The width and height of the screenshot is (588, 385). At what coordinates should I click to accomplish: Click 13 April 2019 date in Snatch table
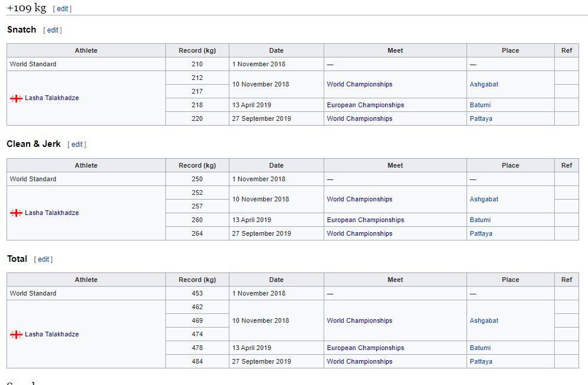point(252,105)
